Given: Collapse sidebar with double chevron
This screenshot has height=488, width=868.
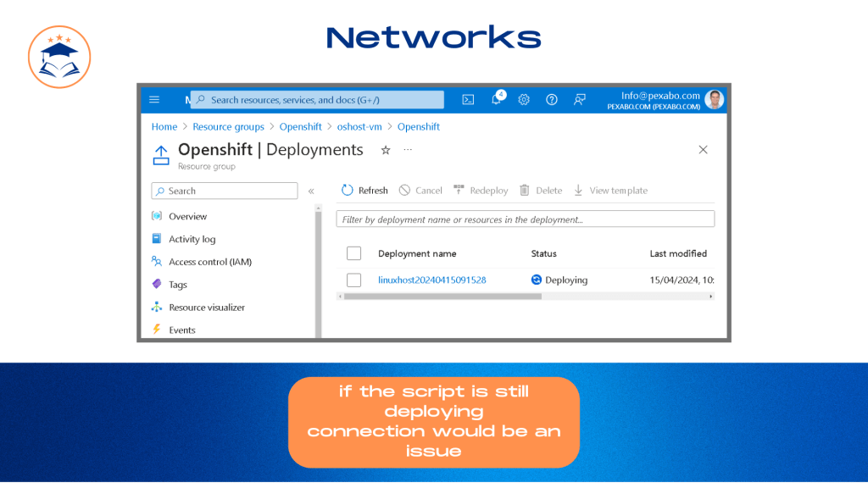Looking at the screenshot, I should [311, 191].
